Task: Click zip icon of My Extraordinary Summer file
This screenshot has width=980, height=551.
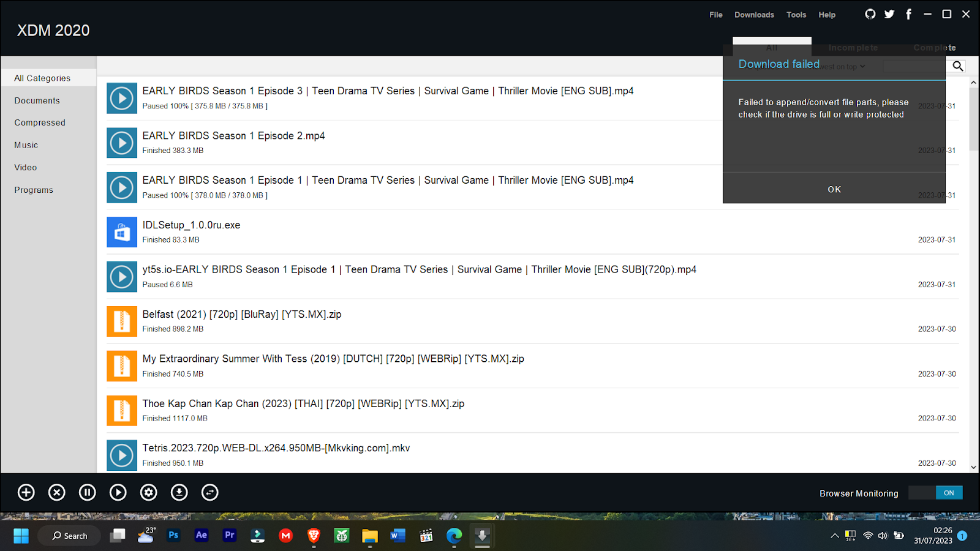Action: click(122, 366)
